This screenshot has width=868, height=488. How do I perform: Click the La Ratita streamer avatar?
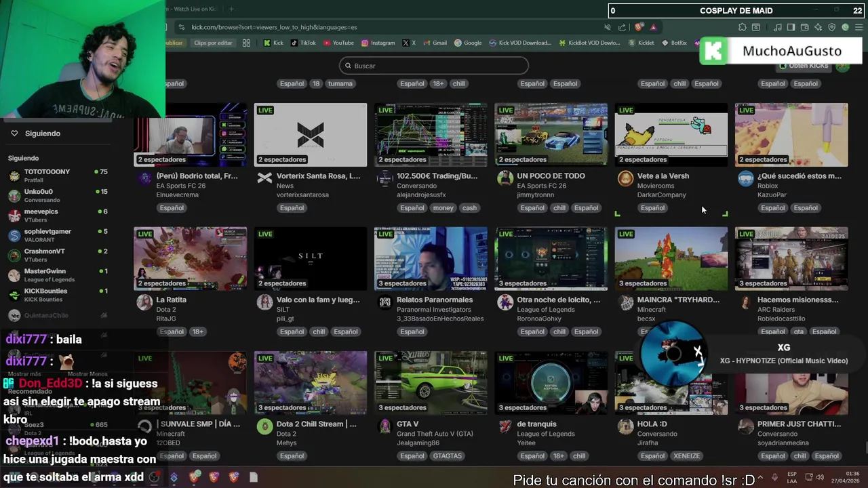click(144, 302)
